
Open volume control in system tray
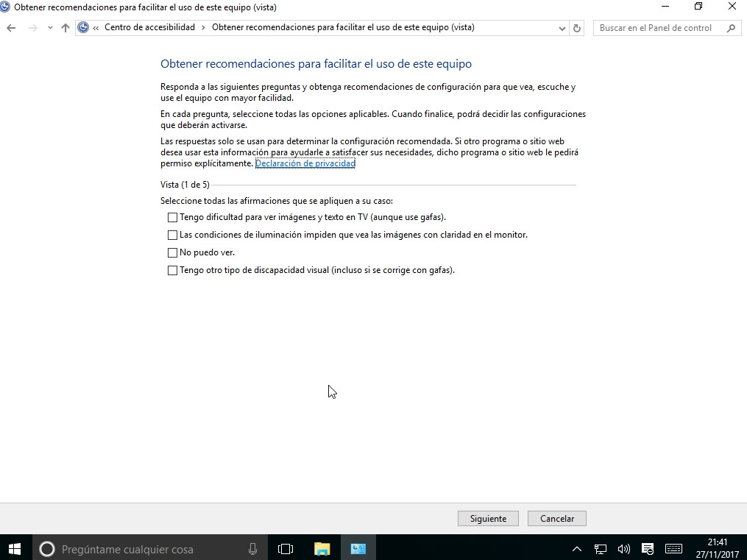click(x=623, y=548)
